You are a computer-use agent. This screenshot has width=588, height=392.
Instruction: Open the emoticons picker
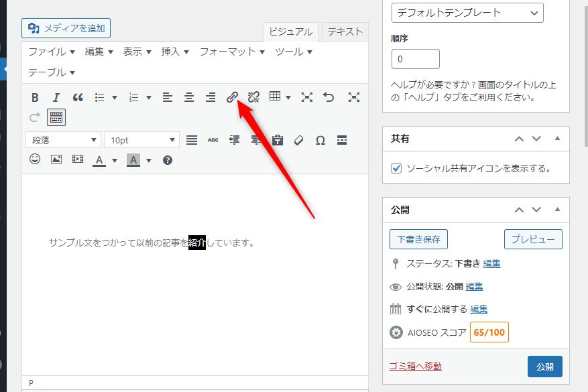[34, 159]
